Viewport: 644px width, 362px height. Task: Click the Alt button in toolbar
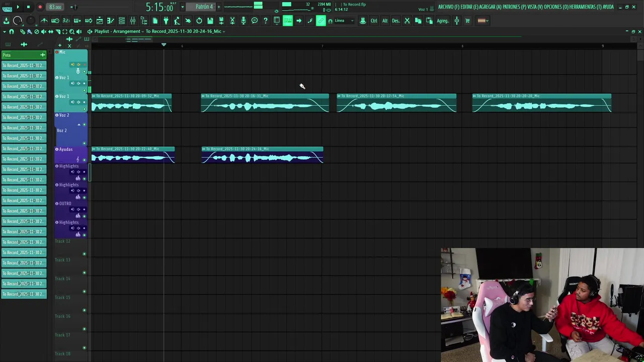[x=385, y=21]
